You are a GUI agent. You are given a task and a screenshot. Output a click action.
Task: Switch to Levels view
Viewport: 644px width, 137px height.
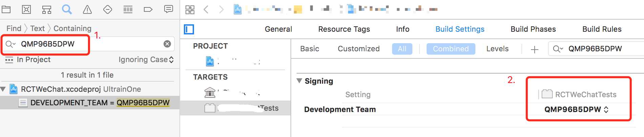[497, 49]
